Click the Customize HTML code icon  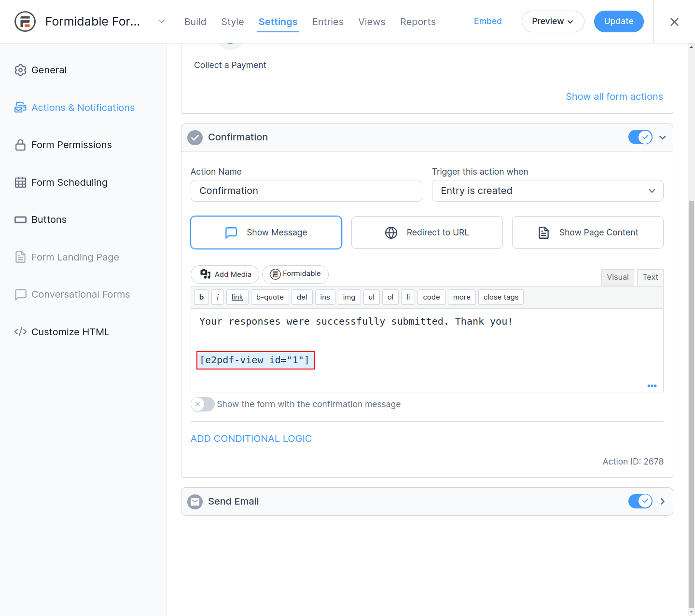(x=20, y=332)
